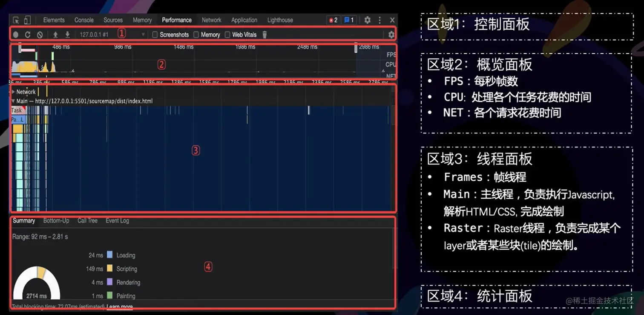This screenshot has width=644, height=315.
Task: Clear the recording with the clear icon
Action: (x=40, y=35)
